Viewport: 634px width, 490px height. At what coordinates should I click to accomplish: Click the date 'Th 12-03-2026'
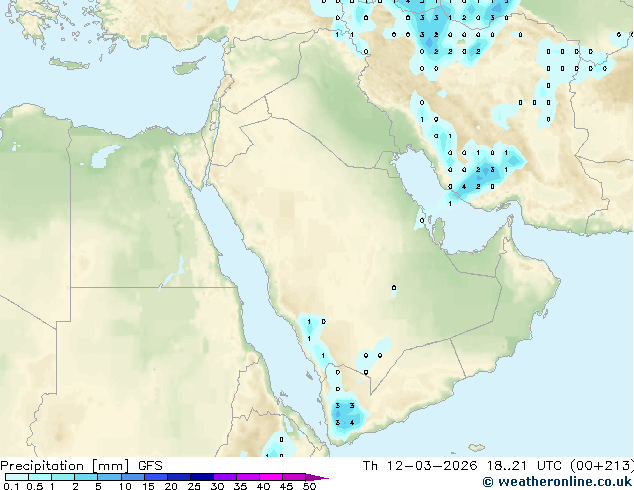point(420,466)
